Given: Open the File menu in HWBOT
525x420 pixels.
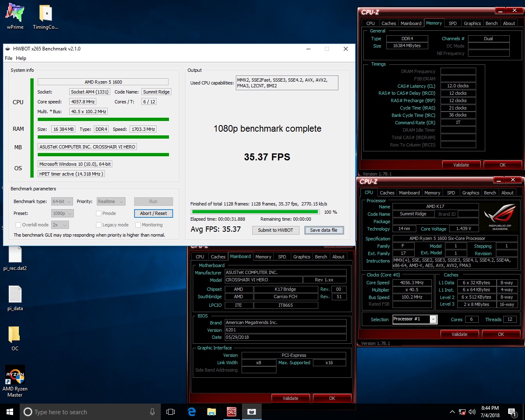Looking at the screenshot, I should coord(9,58).
